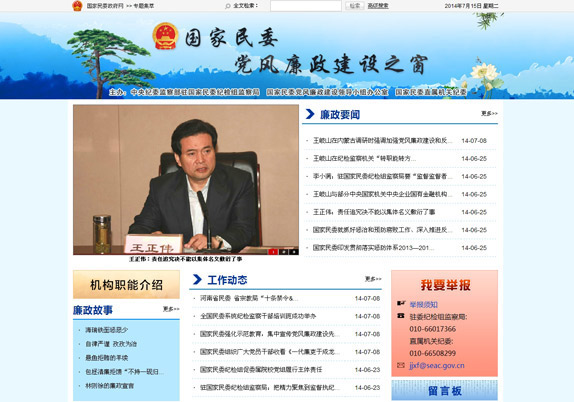This screenshot has height=402, width=574.
Task: Click the envelope icon beside jjxf email
Action: point(401,365)
